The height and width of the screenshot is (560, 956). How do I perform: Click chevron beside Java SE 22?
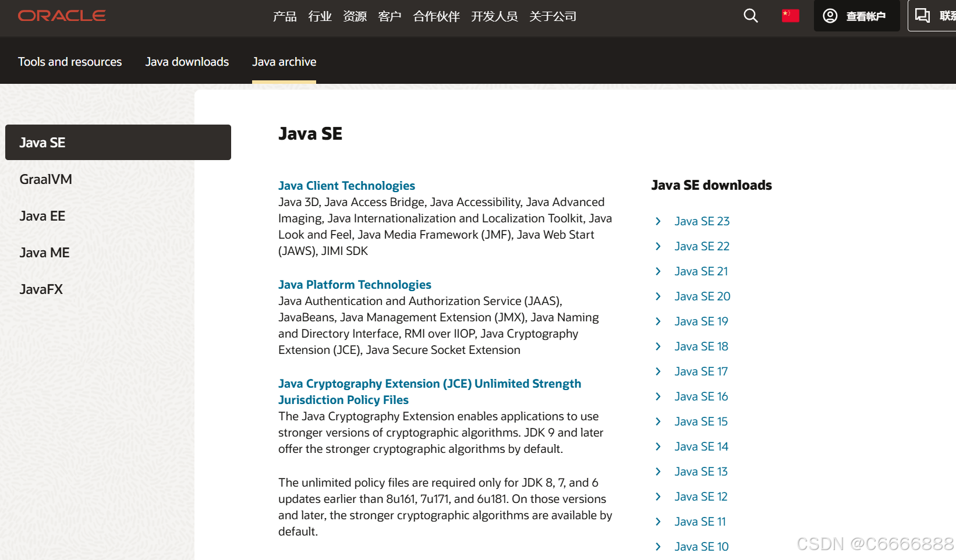point(658,246)
